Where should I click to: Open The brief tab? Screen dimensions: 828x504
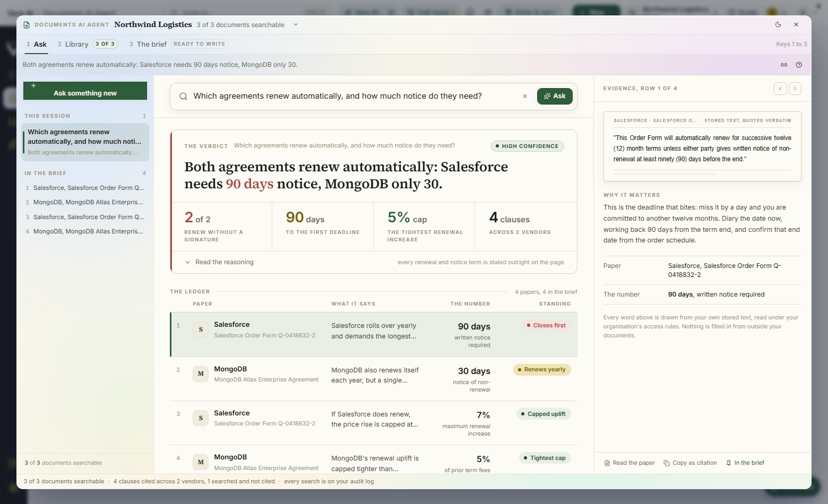coord(178,44)
